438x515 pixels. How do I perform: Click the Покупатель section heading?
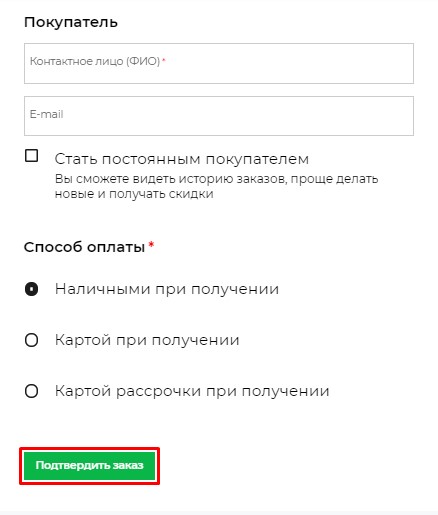(71, 22)
